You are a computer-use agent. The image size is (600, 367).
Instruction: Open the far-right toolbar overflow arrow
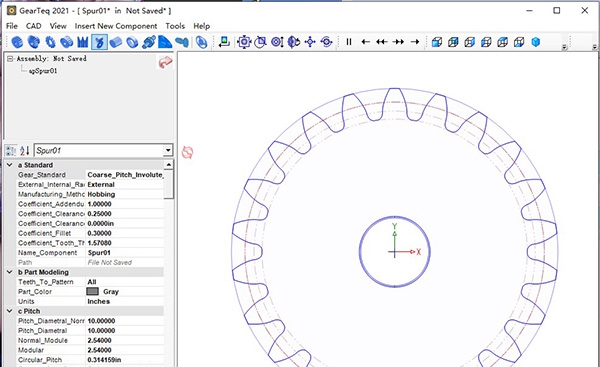(594, 47)
